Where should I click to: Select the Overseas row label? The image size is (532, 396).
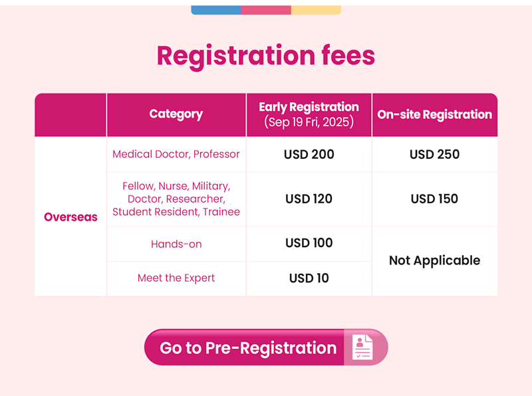point(70,217)
